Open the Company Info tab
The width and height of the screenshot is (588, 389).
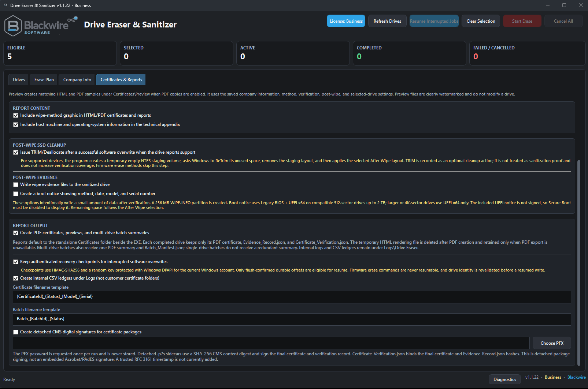click(x=77, y=79)
